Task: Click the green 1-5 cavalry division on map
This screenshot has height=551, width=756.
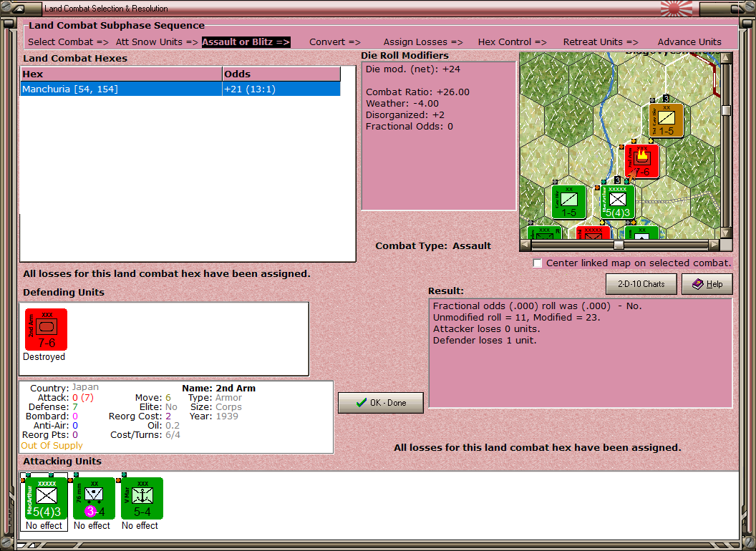Action: tap(569, 202)
